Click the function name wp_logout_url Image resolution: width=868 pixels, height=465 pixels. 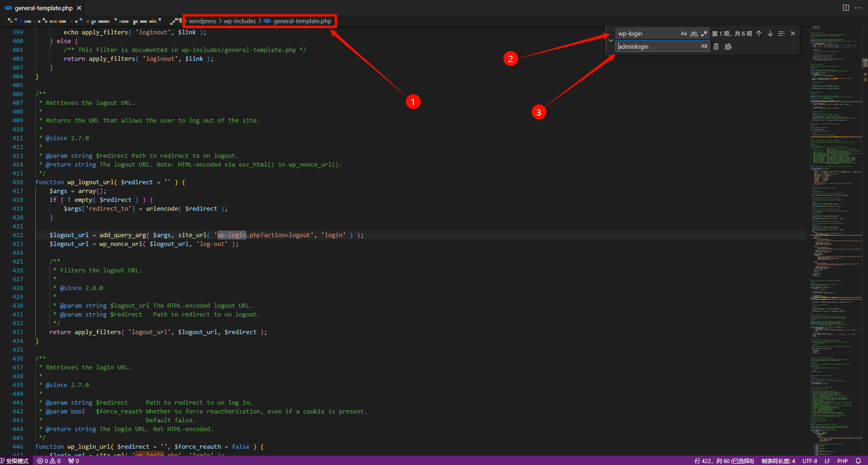tap(90, 182)
